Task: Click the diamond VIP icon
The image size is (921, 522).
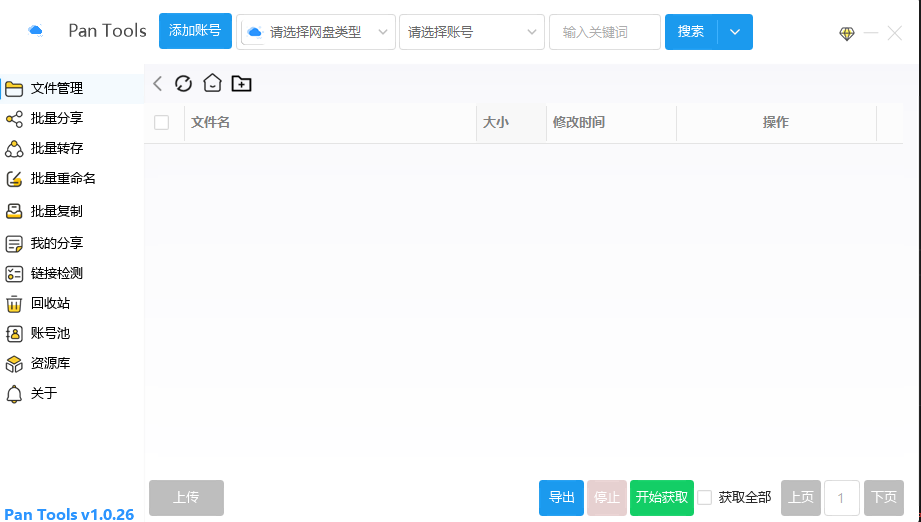Action: coord(847,33)
